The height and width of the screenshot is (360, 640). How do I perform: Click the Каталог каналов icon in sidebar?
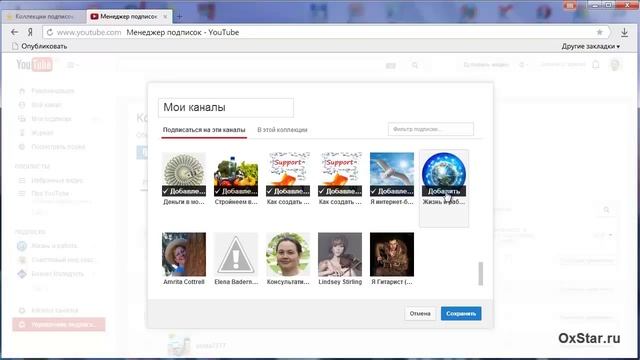coord(22,310)
